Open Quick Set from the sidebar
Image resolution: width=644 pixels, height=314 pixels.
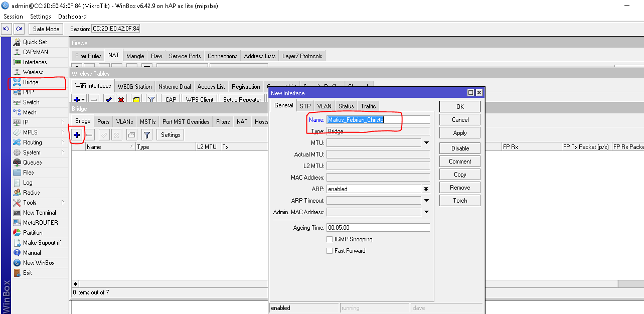35,42
